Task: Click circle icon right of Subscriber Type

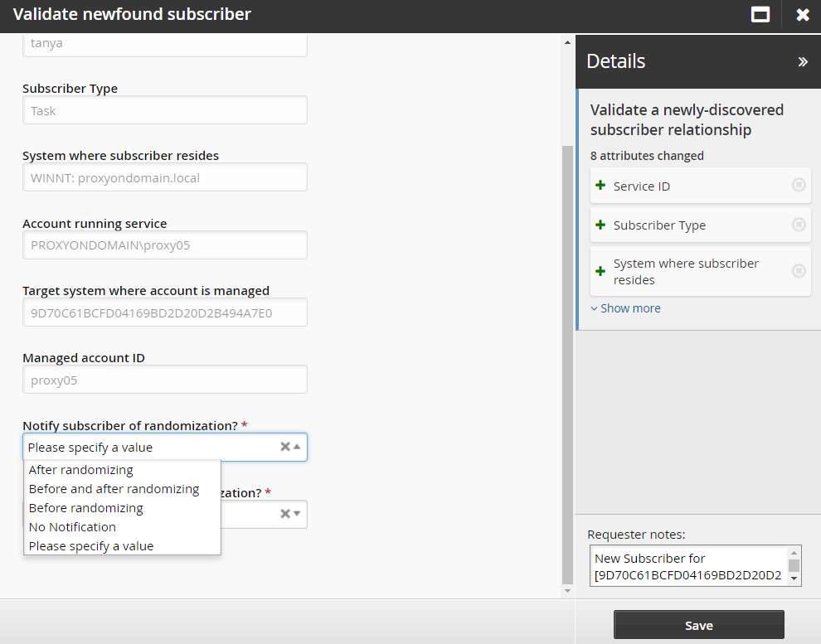Action: [x=798, y=225]
